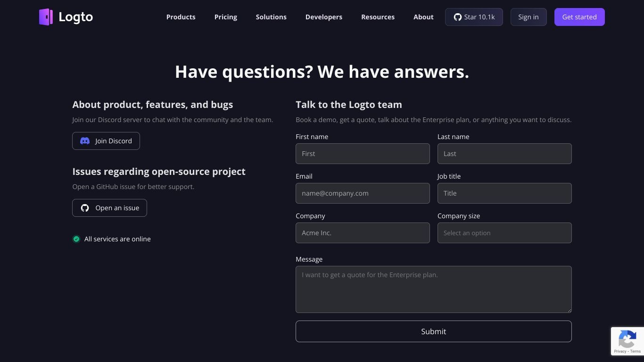Click the Logto wordmark text
Image resolution: width=644 pixels, height=362 pixels.
tap(76, 17)
